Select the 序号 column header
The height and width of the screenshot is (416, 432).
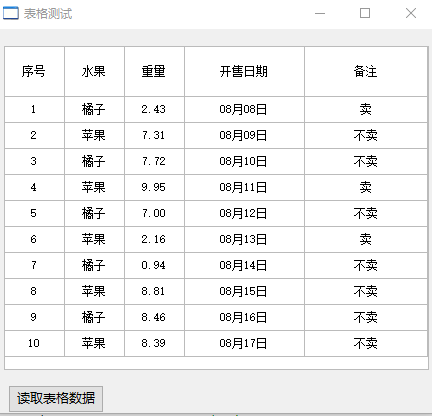point(34,72)
